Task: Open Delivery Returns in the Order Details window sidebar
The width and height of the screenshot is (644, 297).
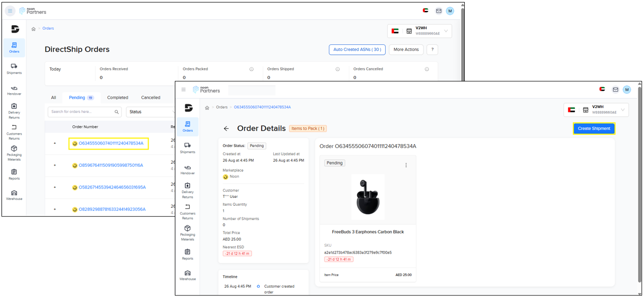Action: (188, 190)
